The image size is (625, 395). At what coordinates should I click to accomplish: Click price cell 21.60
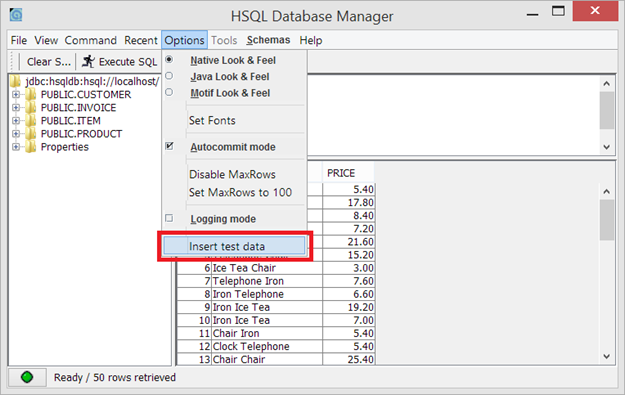pos(349,242)
